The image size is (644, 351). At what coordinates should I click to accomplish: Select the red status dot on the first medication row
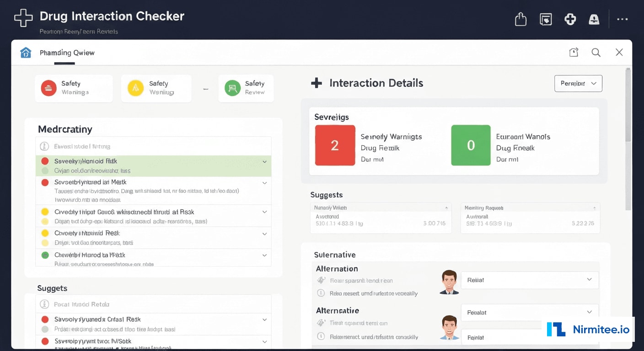click(44, 161)
